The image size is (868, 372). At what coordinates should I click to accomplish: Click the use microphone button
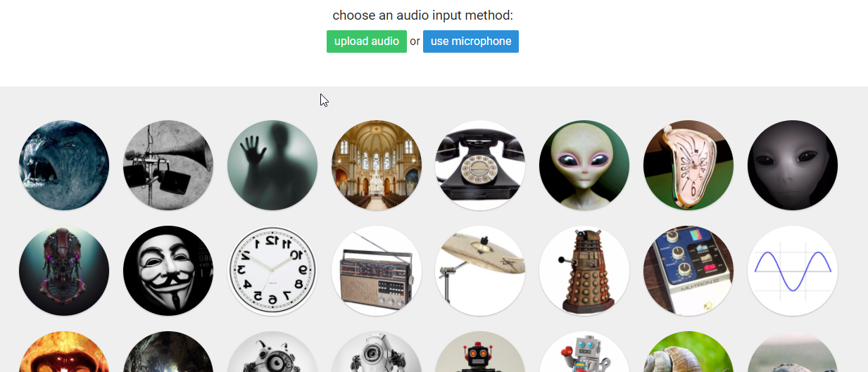[471, 41]
